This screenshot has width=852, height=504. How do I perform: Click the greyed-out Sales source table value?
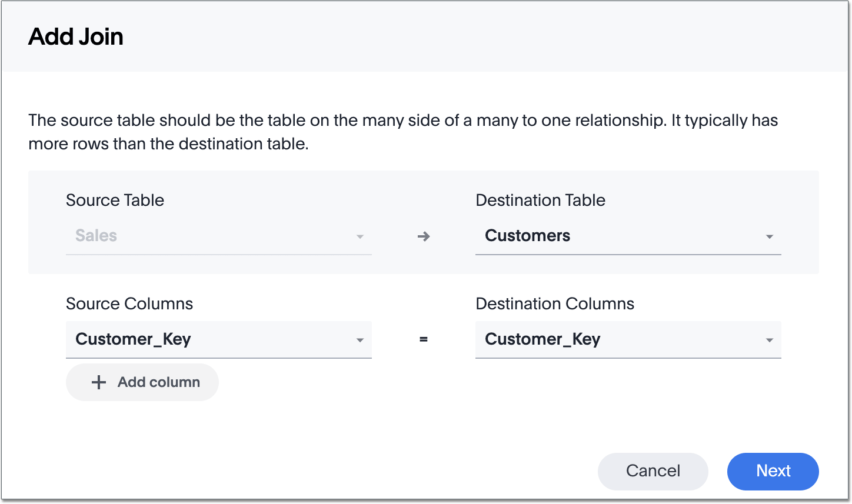click(96, 236)
